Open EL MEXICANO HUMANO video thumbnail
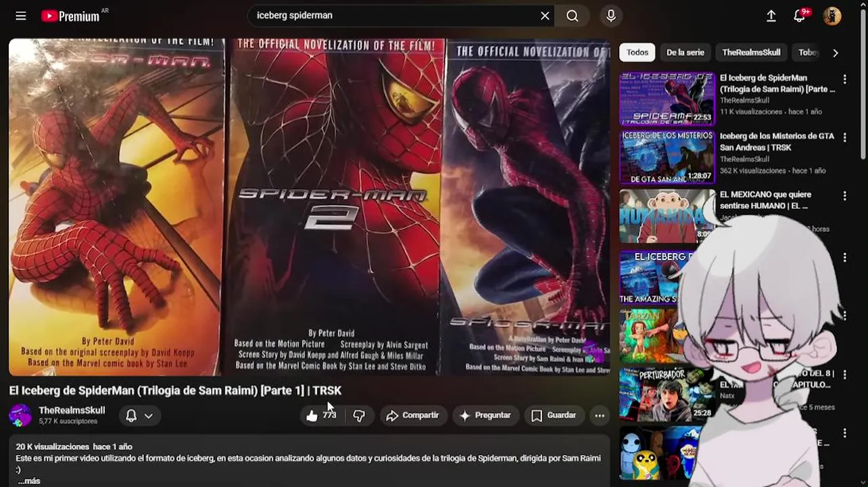 [667, 216]
